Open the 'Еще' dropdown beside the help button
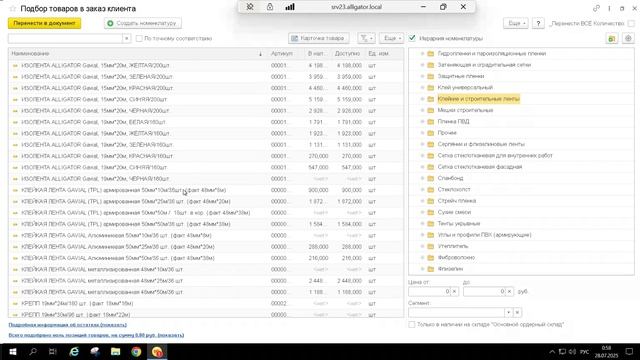This screenshot has width=640, height=360. point(516,24)
